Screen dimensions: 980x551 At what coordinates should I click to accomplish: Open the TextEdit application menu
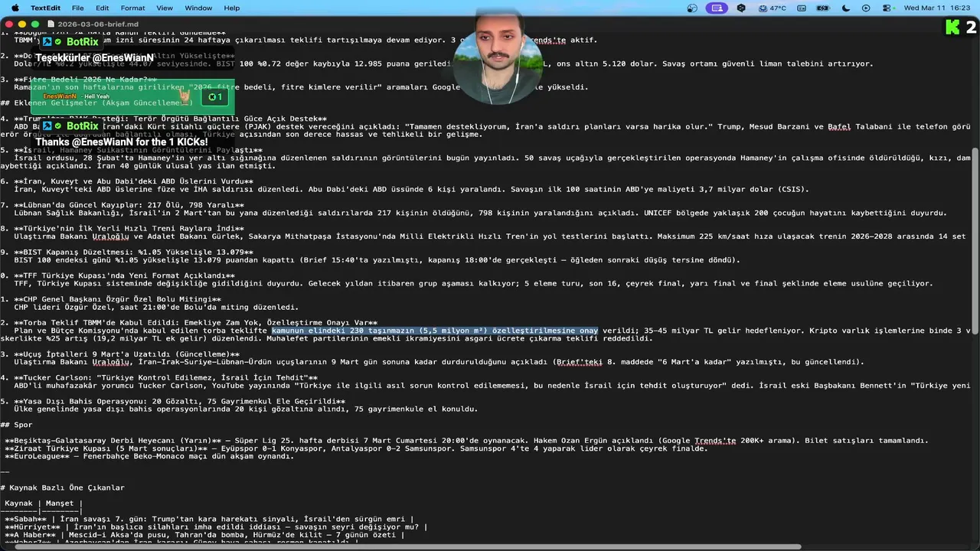(x=45, y=8)
